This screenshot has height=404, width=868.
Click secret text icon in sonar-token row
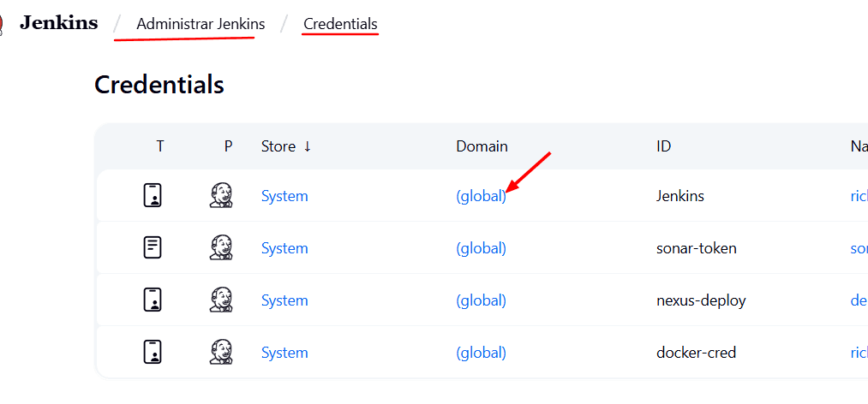(x=153, y=247)
